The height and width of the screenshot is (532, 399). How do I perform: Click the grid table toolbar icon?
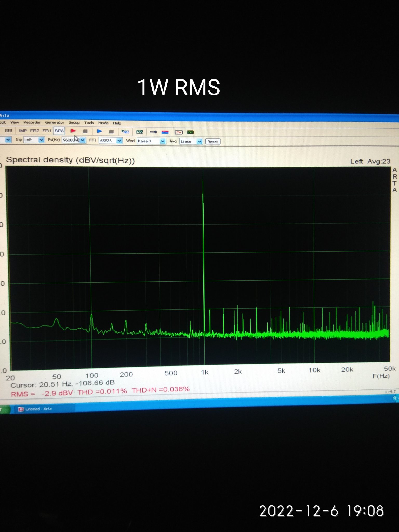9,130
